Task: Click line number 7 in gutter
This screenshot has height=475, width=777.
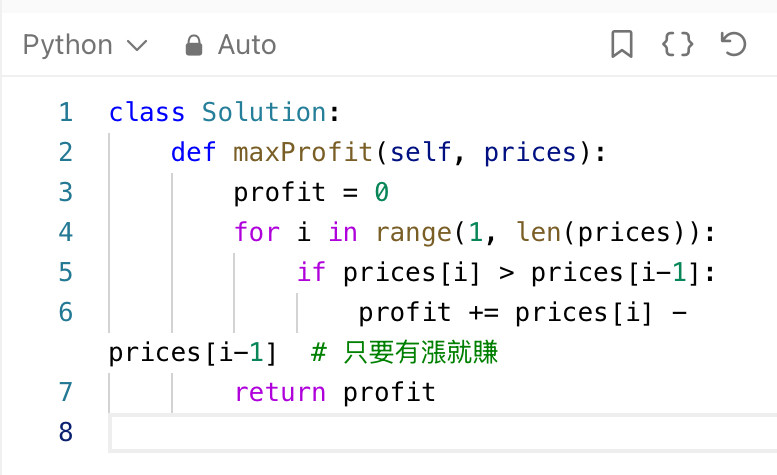Action: [x=66, y=392]
